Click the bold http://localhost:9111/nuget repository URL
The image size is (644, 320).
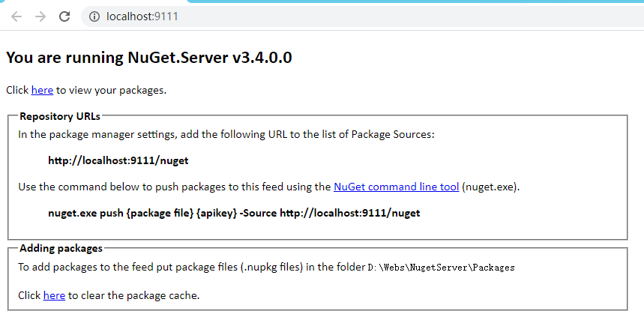pos(118,160)
